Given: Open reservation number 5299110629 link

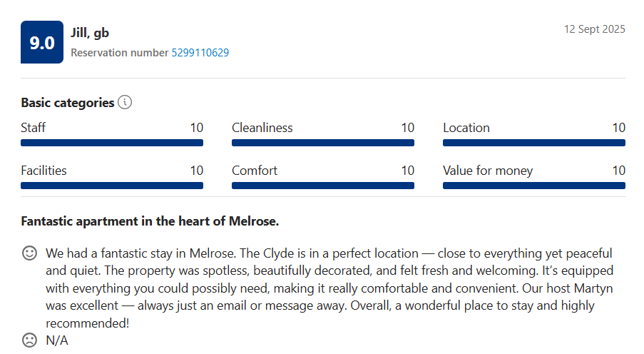Looking at the screenshot, I should (x=200, y=53).
